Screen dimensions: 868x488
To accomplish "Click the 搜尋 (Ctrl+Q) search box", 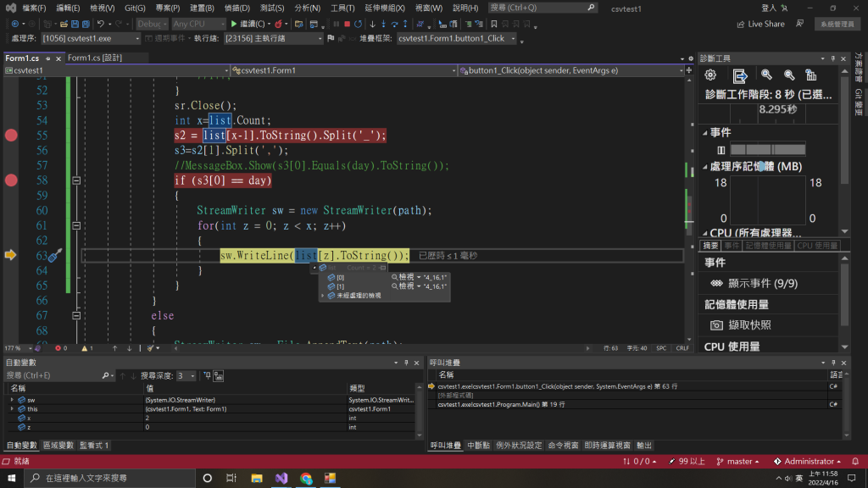I will coord(542,8).
